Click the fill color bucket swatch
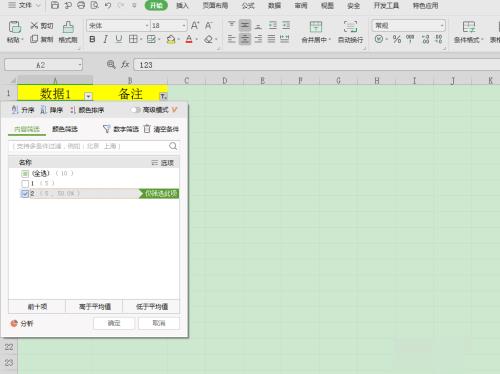The height and width of the screenshot is (374, 500). click(171, 39)
